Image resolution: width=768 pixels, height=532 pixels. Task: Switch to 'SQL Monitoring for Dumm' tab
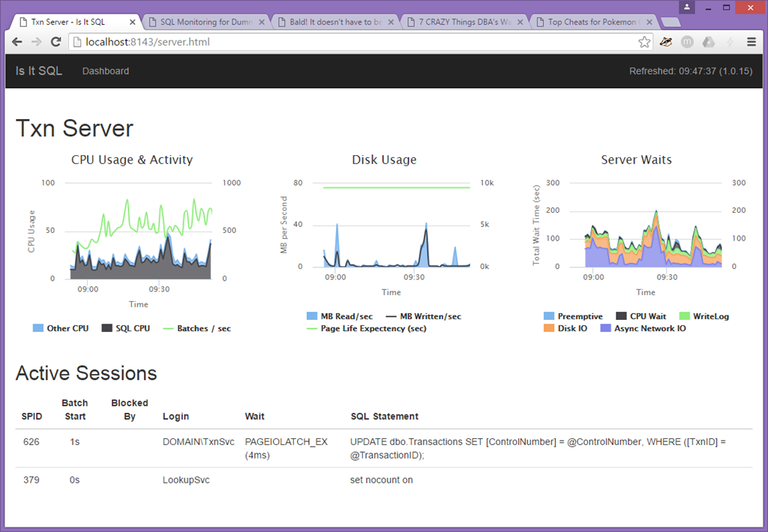(x=205, y=22)
